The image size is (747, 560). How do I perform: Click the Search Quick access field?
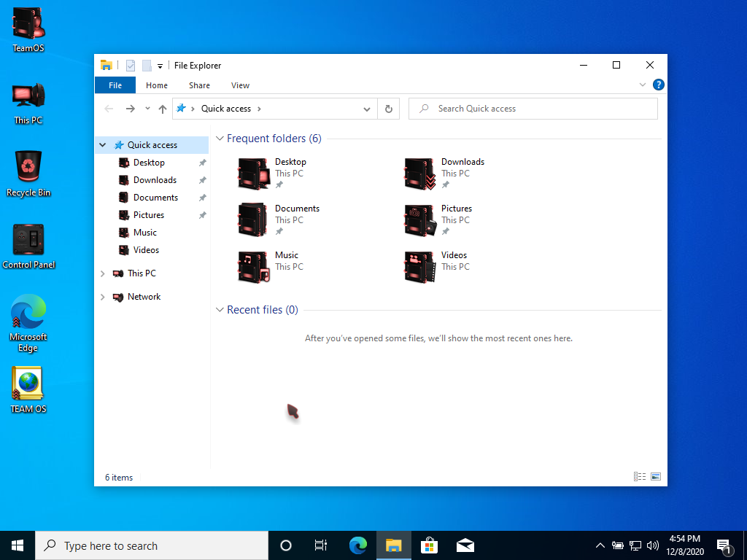(x=533, y=109)
